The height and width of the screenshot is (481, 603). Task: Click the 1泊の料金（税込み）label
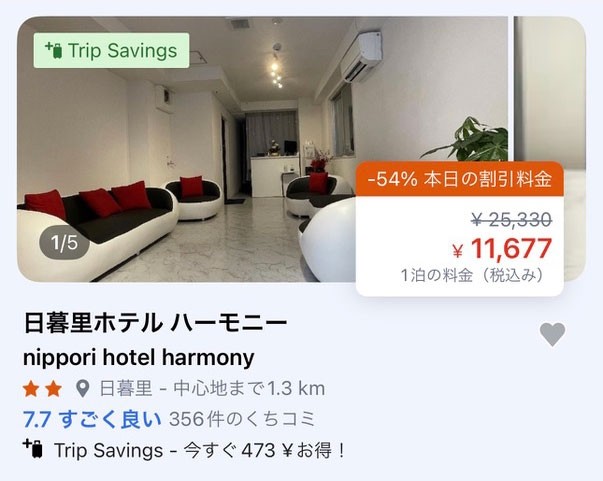point(471,275)
